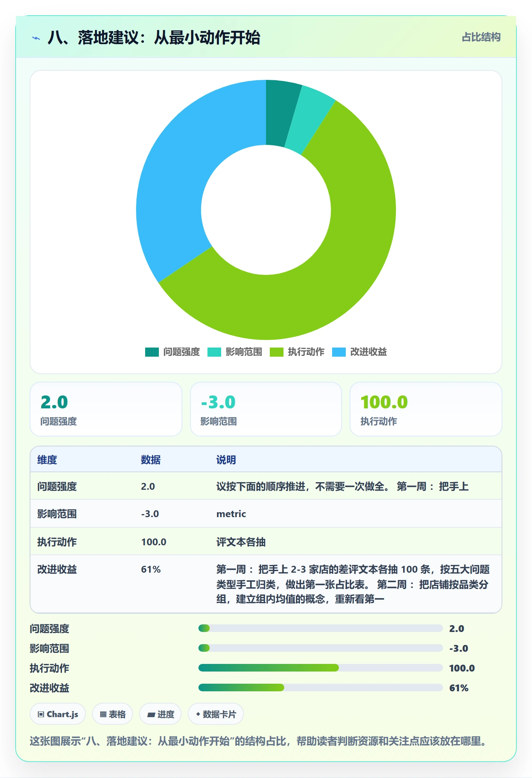Click the 61% value in the table

(151, 569)
